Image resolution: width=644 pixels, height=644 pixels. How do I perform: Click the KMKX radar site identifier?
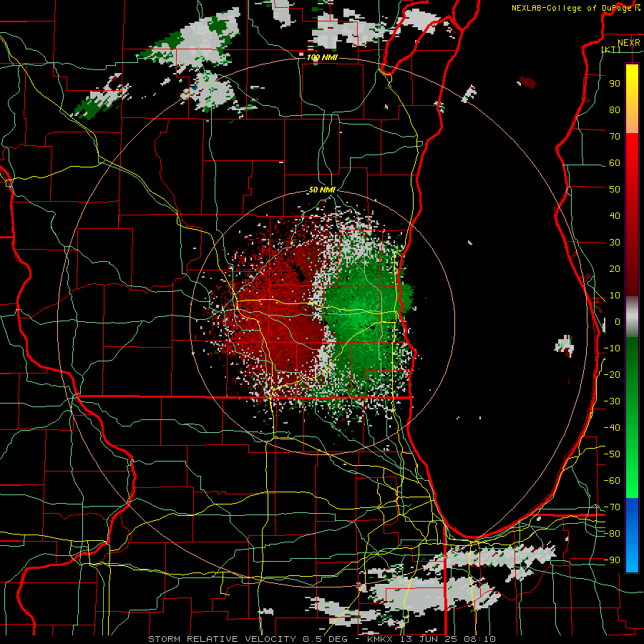coord(379,639)
